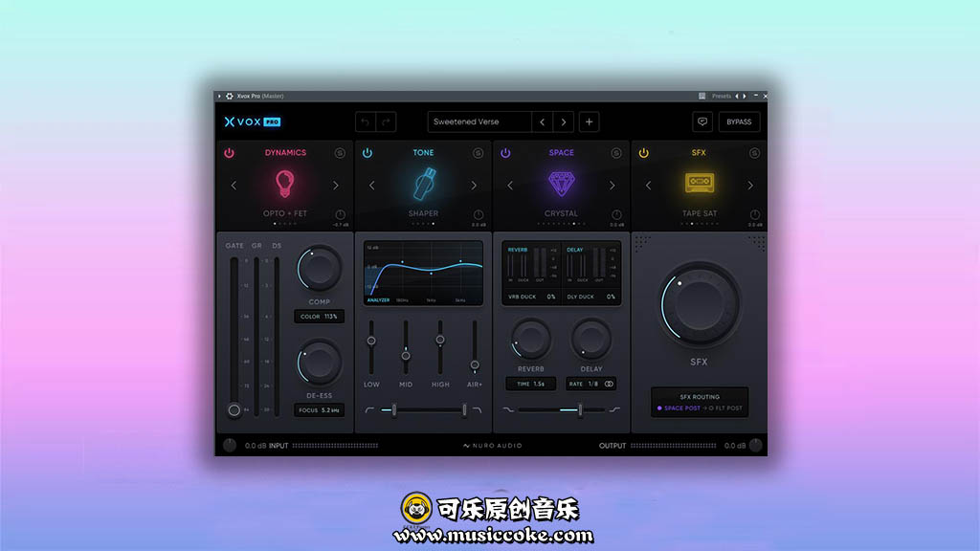Click the host next preset arrow
The width and height of the screenshot is (980, 551).
[x=745, y=97]
